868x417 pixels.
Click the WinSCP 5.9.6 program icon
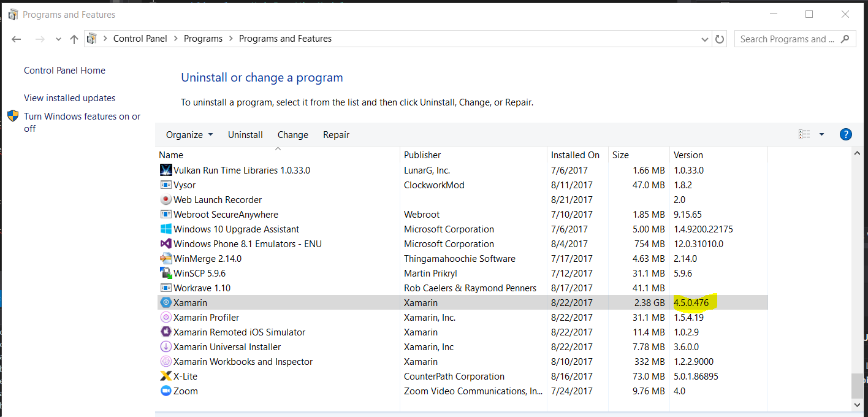click(x=166, y=273)
